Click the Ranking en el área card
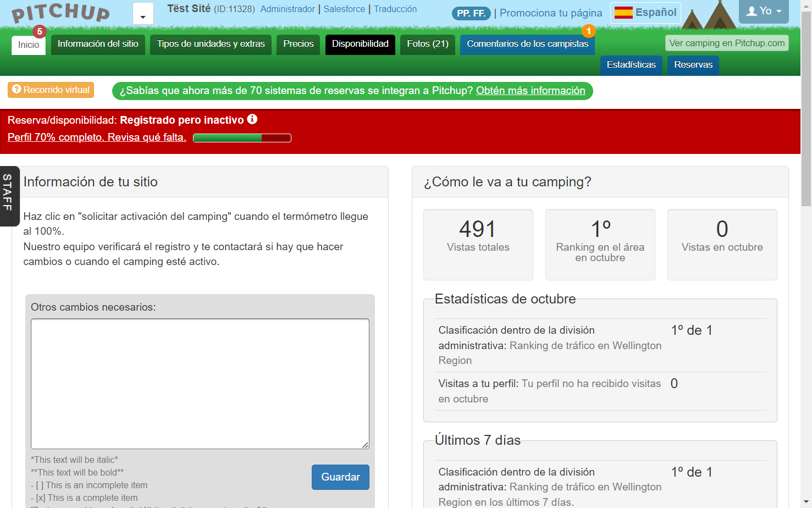 coord(600,245)
